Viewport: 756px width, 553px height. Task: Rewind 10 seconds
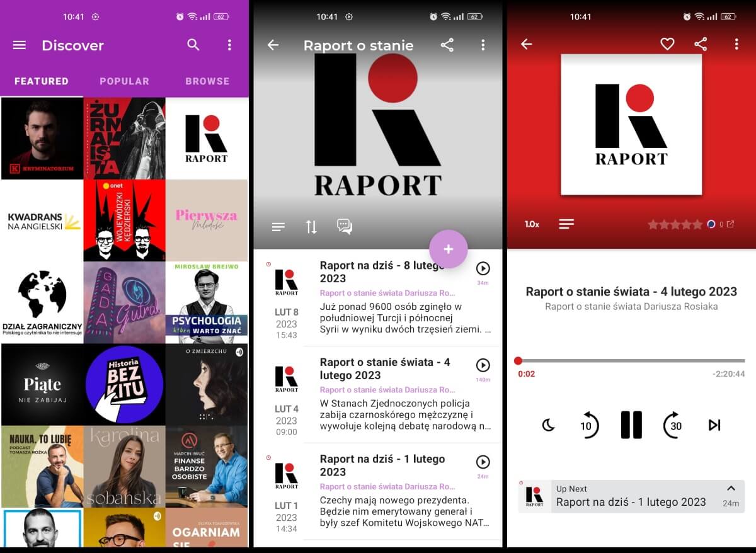tap(588, 425)
